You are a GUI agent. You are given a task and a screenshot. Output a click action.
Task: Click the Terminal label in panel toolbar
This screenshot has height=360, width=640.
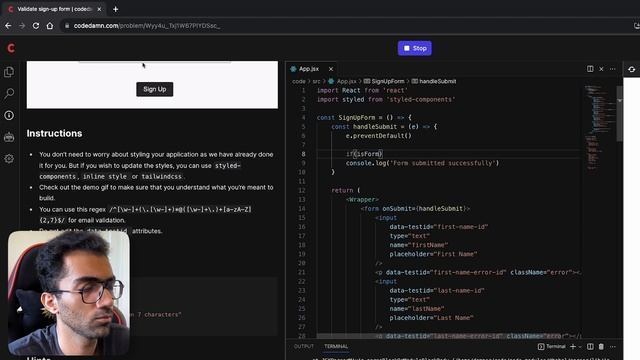coord(551,346)
